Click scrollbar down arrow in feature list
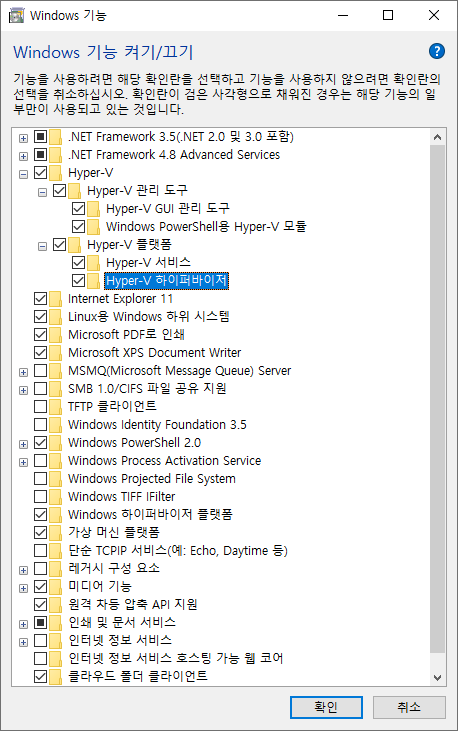Viewport: 458px width, 731px height. point(437,677)
